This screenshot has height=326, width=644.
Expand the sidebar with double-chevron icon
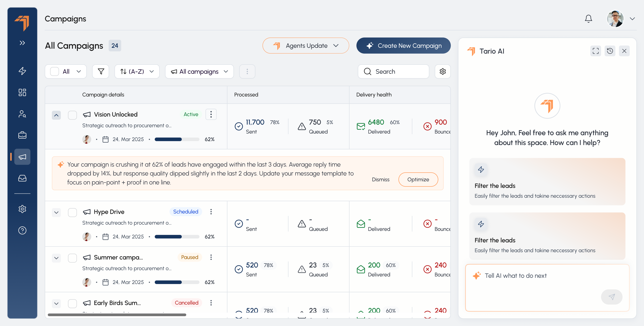22,43
